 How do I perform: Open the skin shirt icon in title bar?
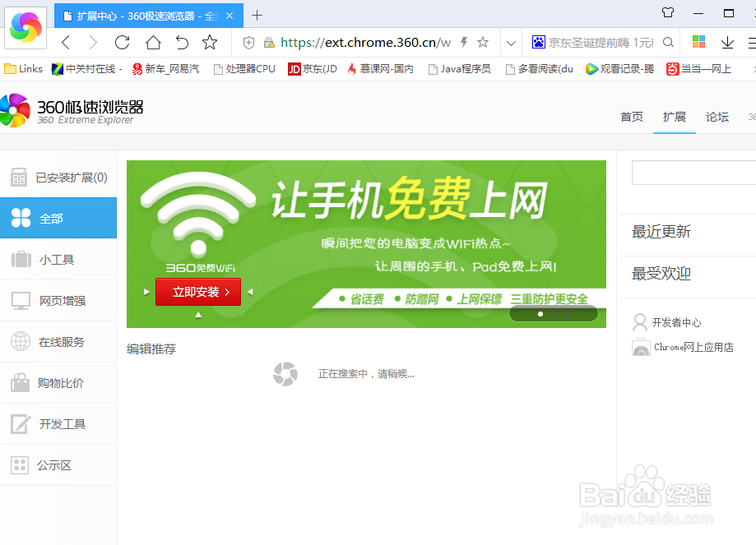tap(668, 12)
